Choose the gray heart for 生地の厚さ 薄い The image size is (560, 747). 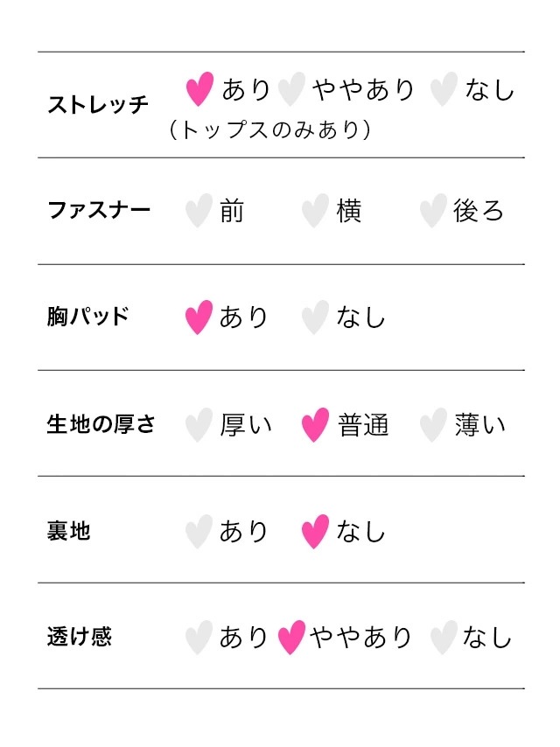(432, 425)
